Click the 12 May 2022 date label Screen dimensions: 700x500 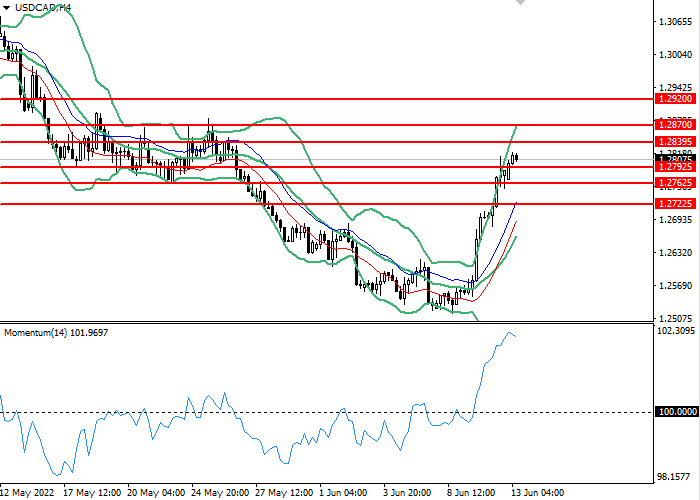(27, 493)
